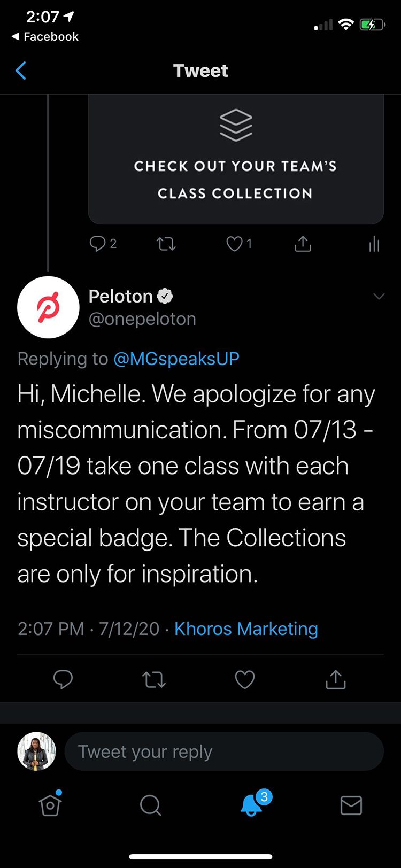Share Peloton's apology tweet
The height and width of the screenshot is (868, 401).
[x=336, y=679]
